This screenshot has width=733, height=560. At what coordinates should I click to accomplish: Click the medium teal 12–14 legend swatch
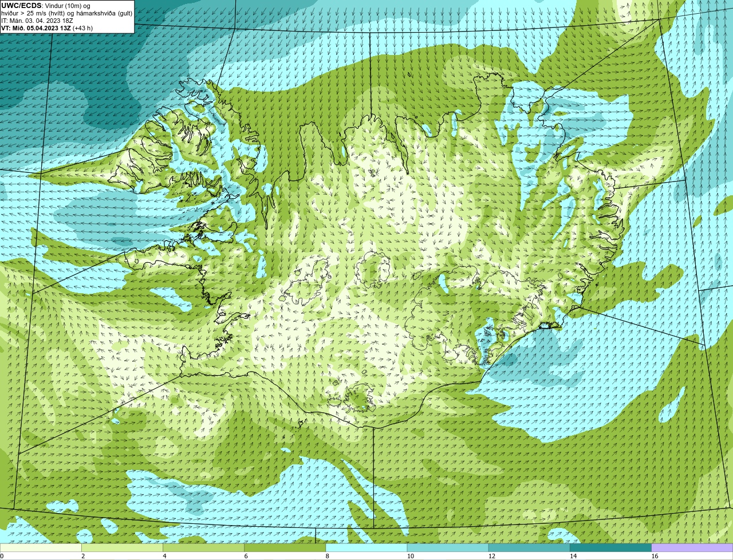[529, 547]
